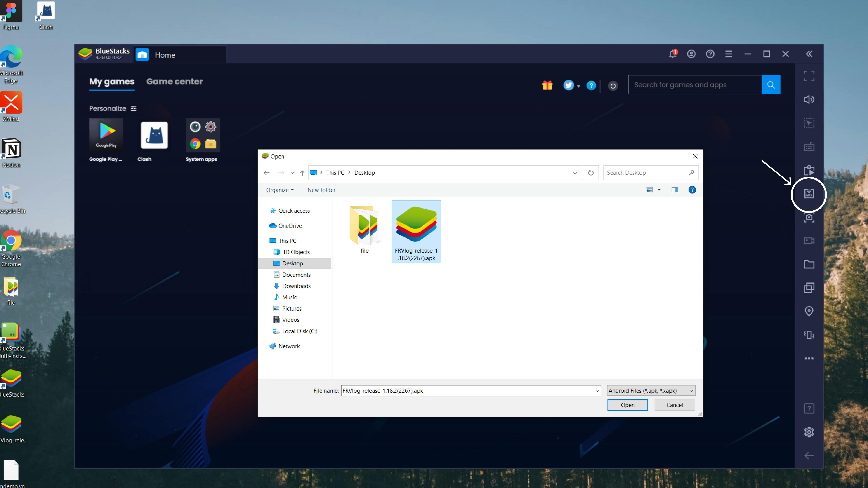Click the Open button
Viewport: 868px width, 488px height.
(627, 405)
